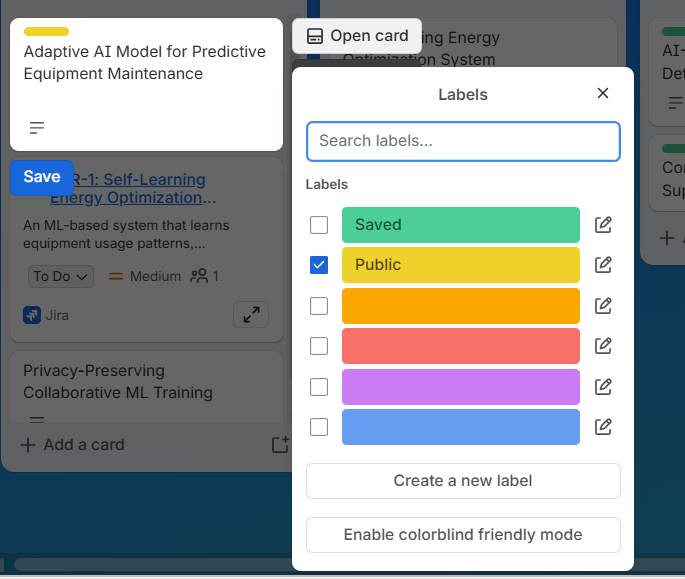Select the red label swatch
The height and width of the screenshot is (579, 685).
pyautogui.click(x=461, y=346)
